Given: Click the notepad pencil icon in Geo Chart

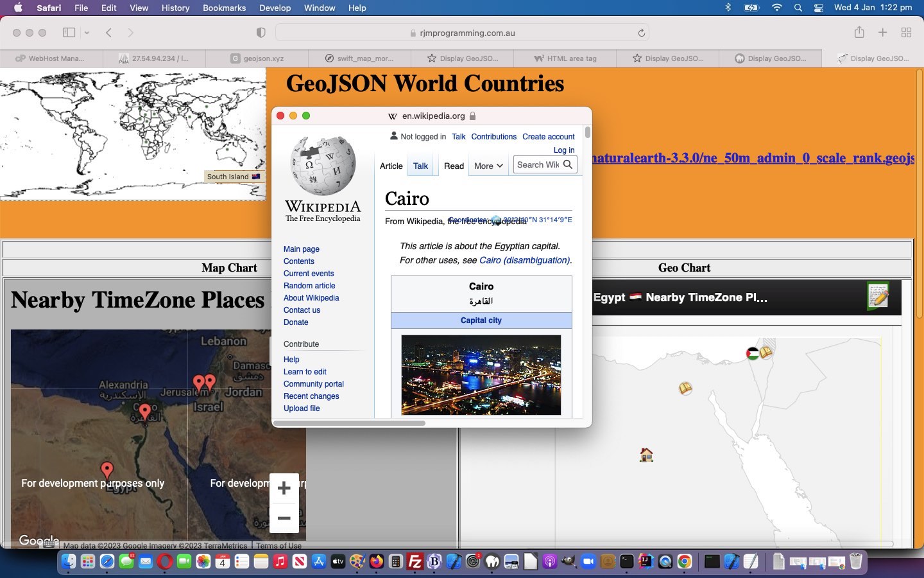Looking at the screenshot, I should coord(878,296).
